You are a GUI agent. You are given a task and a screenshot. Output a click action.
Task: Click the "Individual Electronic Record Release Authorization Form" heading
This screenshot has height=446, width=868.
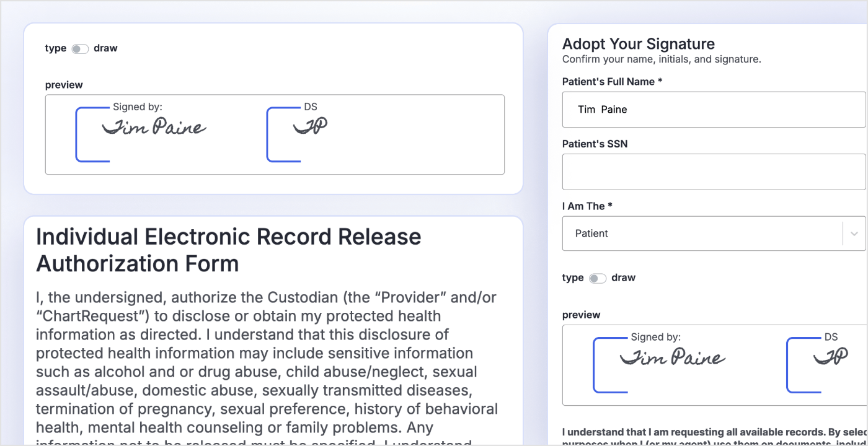click(229, 250)
